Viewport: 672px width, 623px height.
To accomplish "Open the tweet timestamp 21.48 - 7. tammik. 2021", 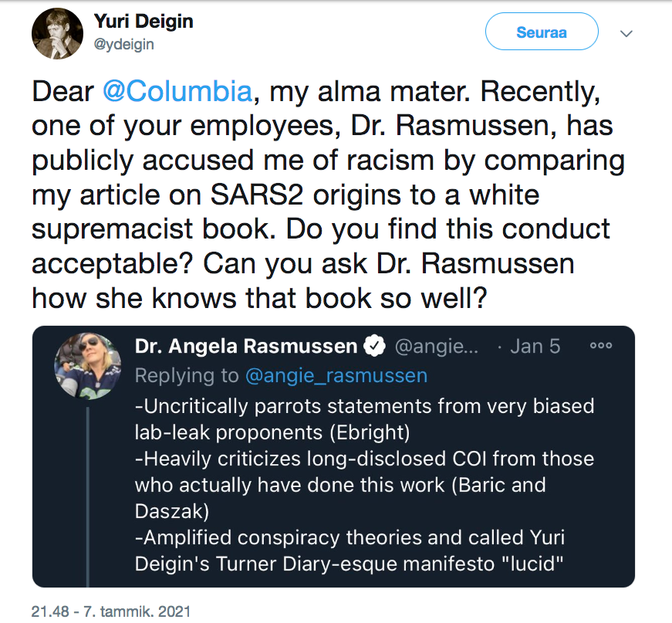I will point(110,611).
